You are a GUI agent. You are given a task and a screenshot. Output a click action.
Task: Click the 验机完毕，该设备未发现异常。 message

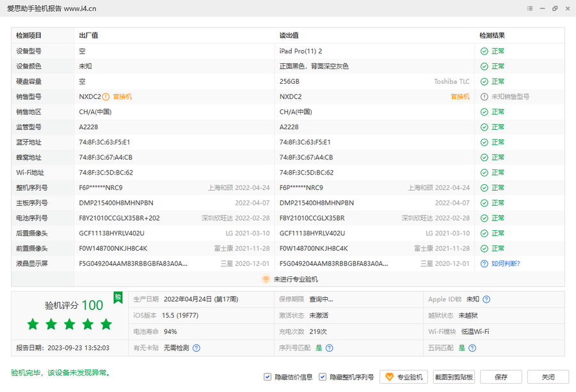click(61, 373)
